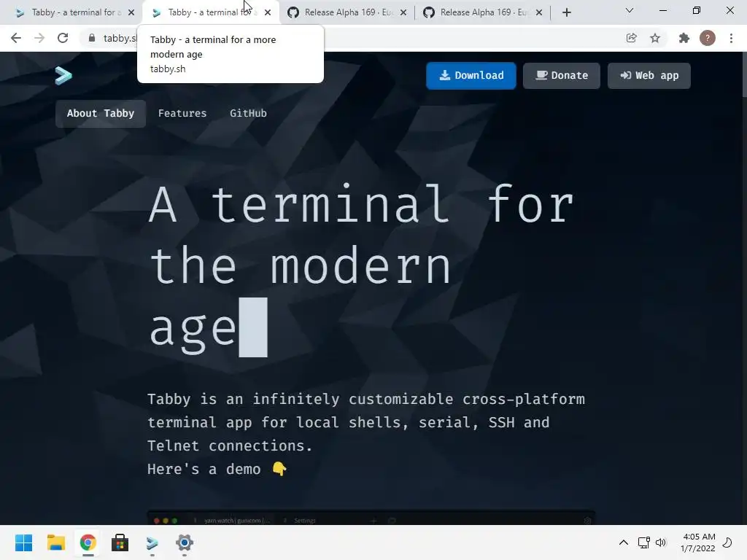This screenshot has width=747, height=560.
Task: Bookmark this page with the star
Action: pos(655,38)
